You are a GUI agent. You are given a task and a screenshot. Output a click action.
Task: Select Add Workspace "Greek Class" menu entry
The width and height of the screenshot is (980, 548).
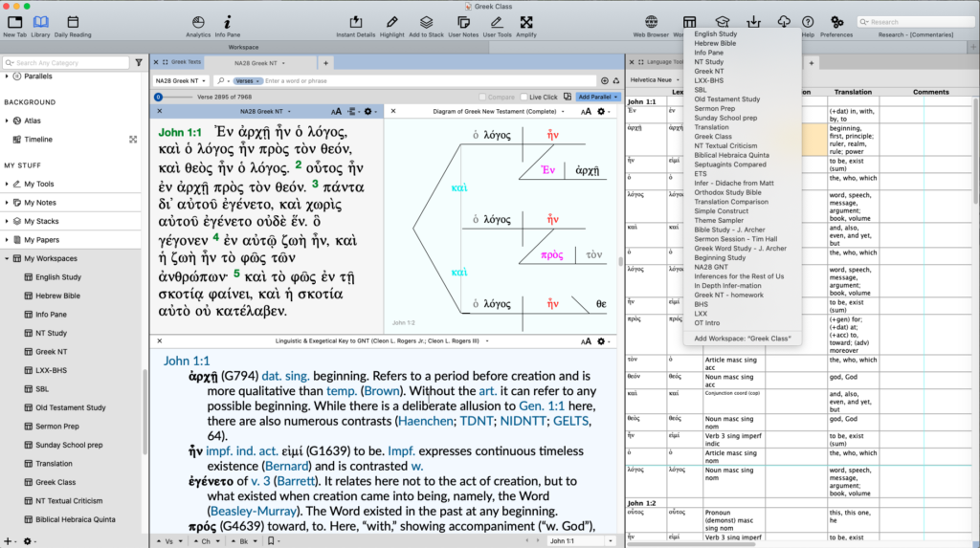(x=742, y=339)
